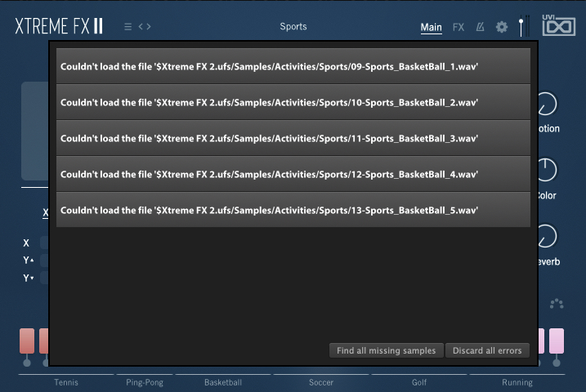Select BasketBall_5.wav error row

293,210
